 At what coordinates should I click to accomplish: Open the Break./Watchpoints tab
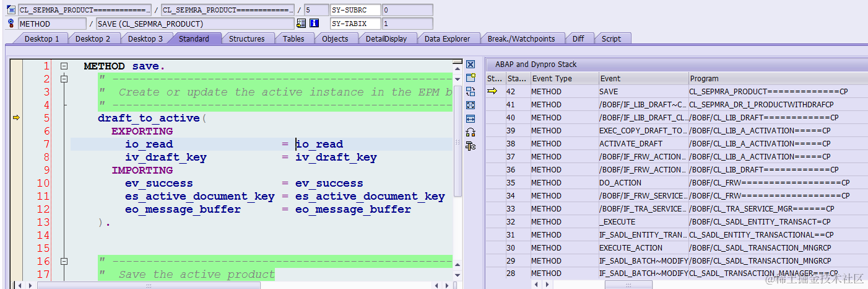click(x=521, y=38)
